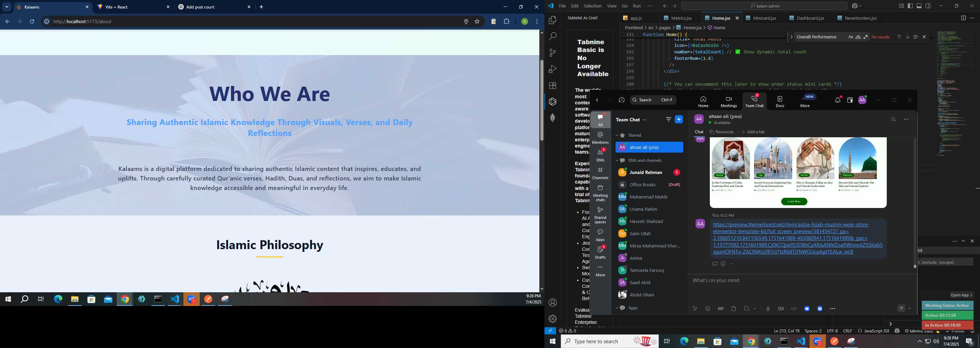The image size is (980, 348).
Task: Open VS Code Search view icon
Action: (x=553, y=36)
